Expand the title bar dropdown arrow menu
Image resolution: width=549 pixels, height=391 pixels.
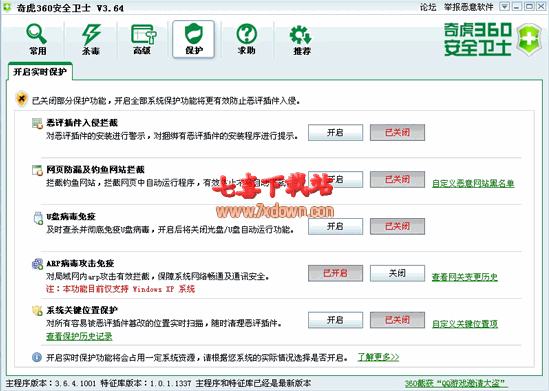pyautogui.click(x=504, y=7)
